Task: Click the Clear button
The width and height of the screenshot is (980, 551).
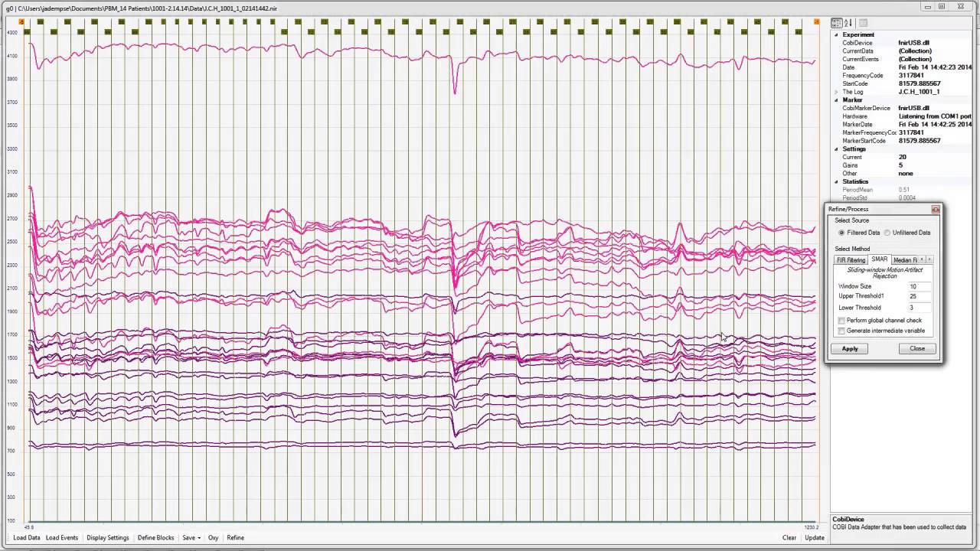Action: [789, 538]
